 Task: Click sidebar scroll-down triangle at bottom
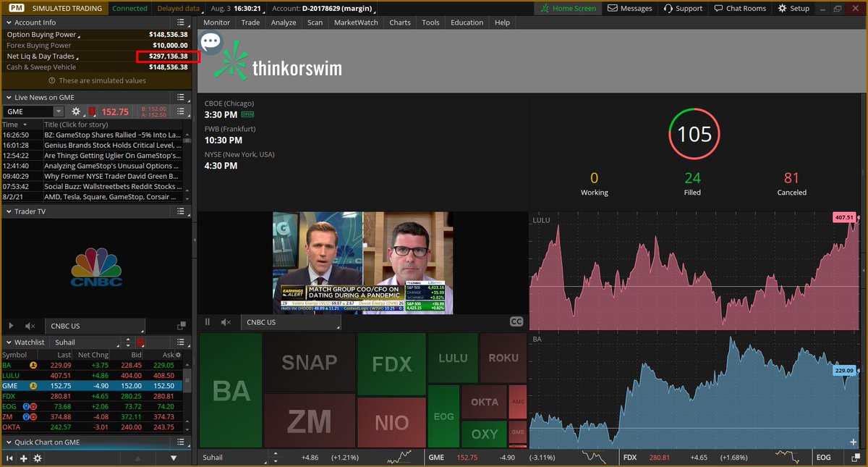(x=173, y=458)
